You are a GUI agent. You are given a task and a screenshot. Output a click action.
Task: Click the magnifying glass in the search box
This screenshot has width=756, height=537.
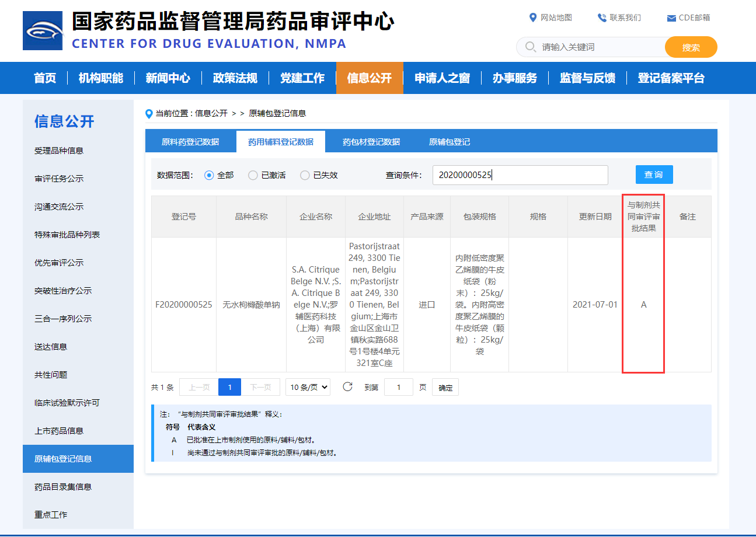[529, 47]
